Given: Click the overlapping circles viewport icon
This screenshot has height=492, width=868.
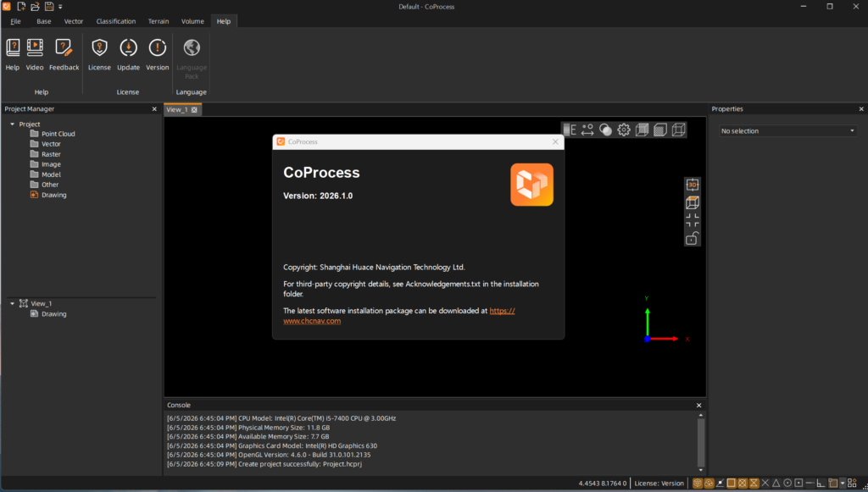Looking at the screenshot, I should tap(605, 130).
